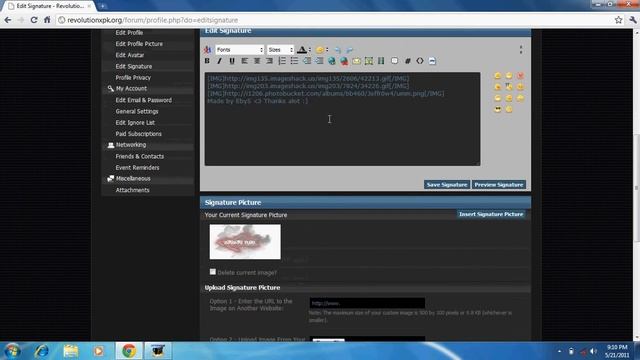The width and height of the screenshot is (640, 360).
Task: Open Friends & Contacts page
Action: [140, 156]
